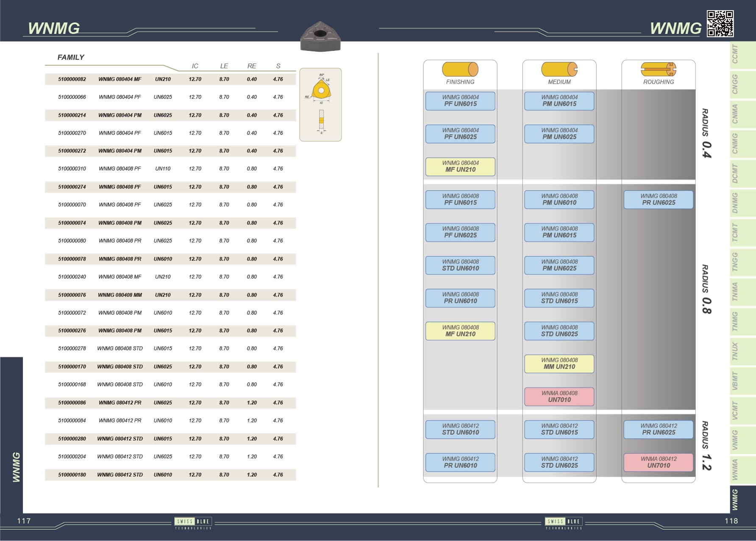The image size is (756, 541).
Task: Click the Finishing cylinder icon
Action: pyautogui.click(x=460, y=69)
